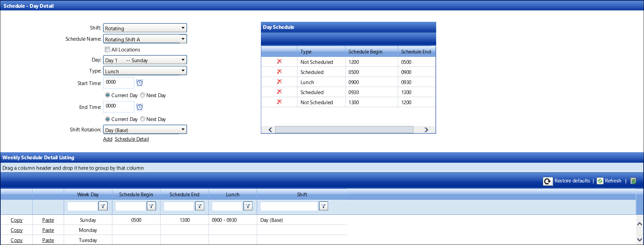
Task: Enable the All Locations checkbox
Action: coord(107,49)
